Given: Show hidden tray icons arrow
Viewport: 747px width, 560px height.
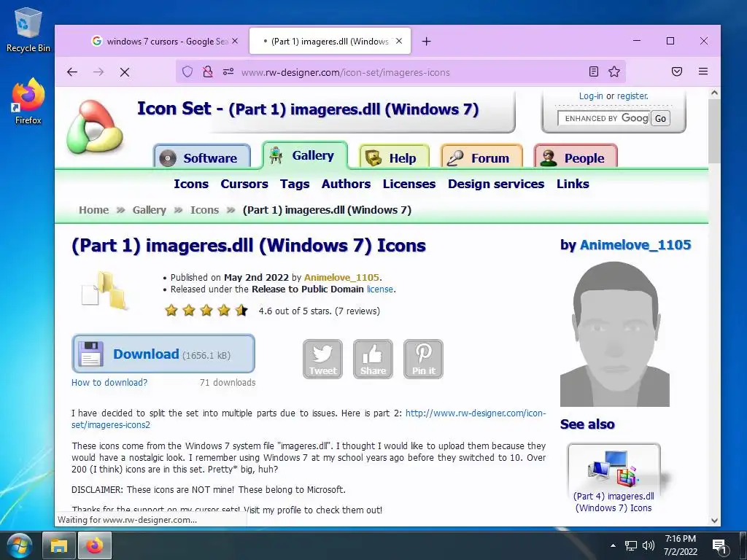Looking at the screenshot, I should pyautogui.click(x=613, y=545).
